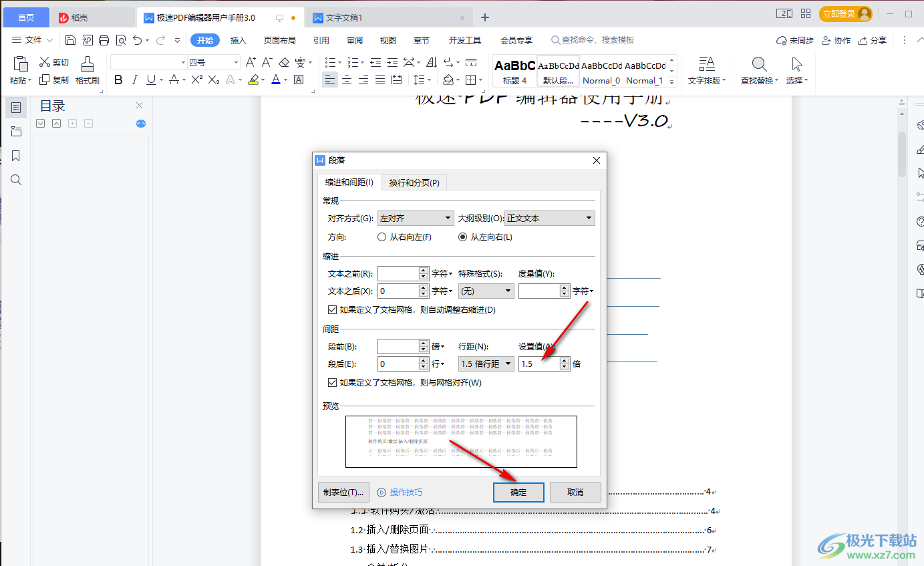This screenshot has width=924, height=566.
Task: Close the 目录 navigation pane
Action: pyautogui.click(x=139, y=106)
